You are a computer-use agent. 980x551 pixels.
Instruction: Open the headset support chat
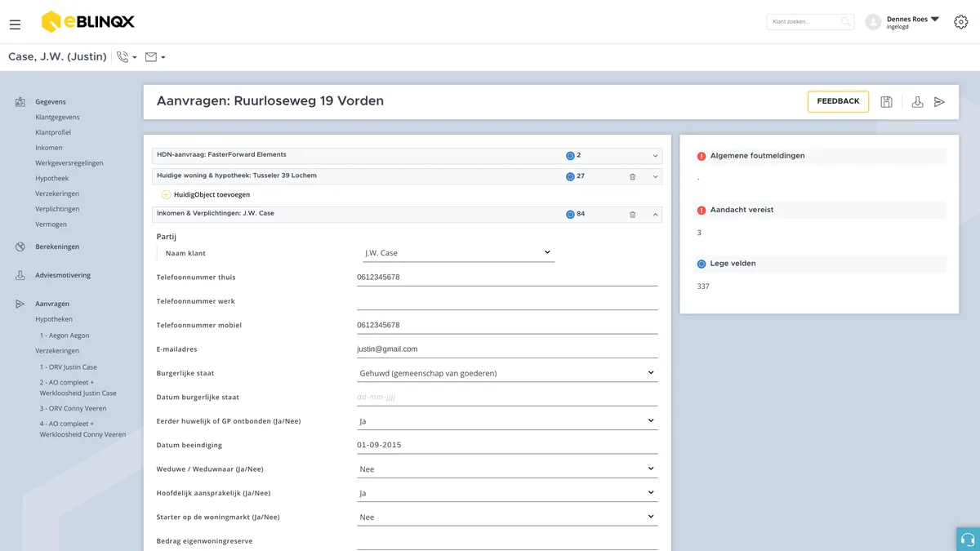(968, 539)
